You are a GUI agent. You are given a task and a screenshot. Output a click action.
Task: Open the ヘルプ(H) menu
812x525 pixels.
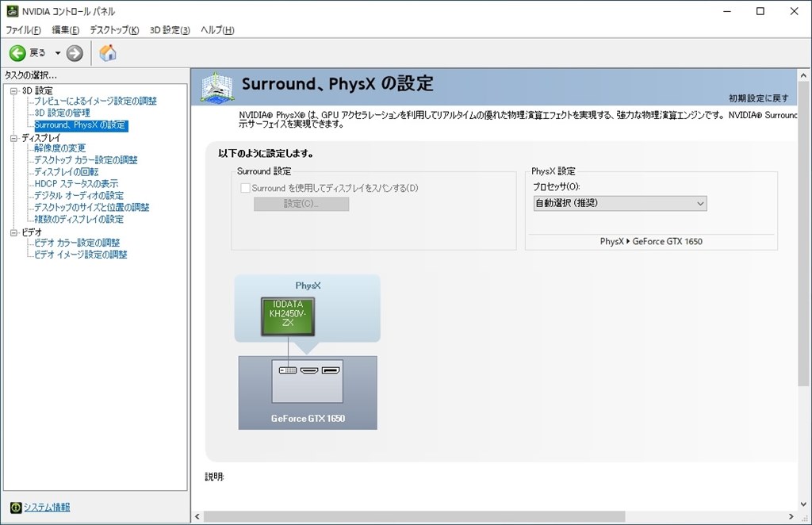coord(217,30)
